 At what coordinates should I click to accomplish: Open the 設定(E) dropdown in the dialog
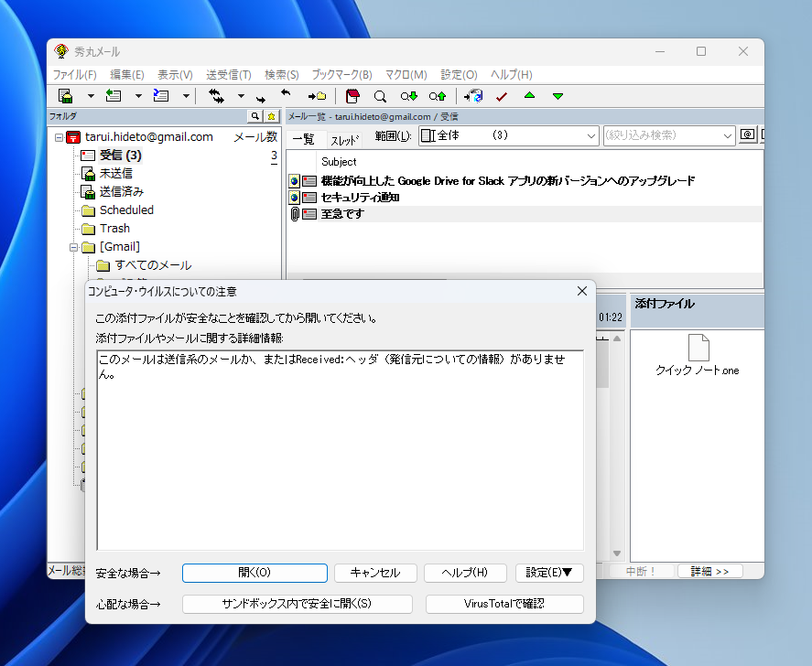tap(549, 573)
